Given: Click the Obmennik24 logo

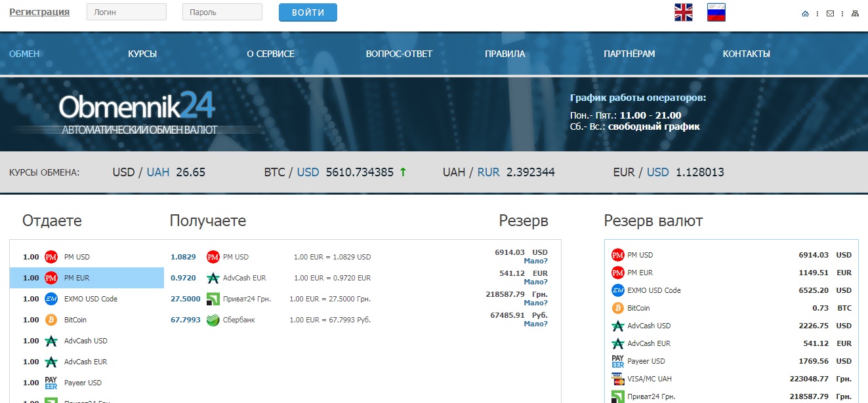Looking at the screenshot, I should [x=137, y=112].
